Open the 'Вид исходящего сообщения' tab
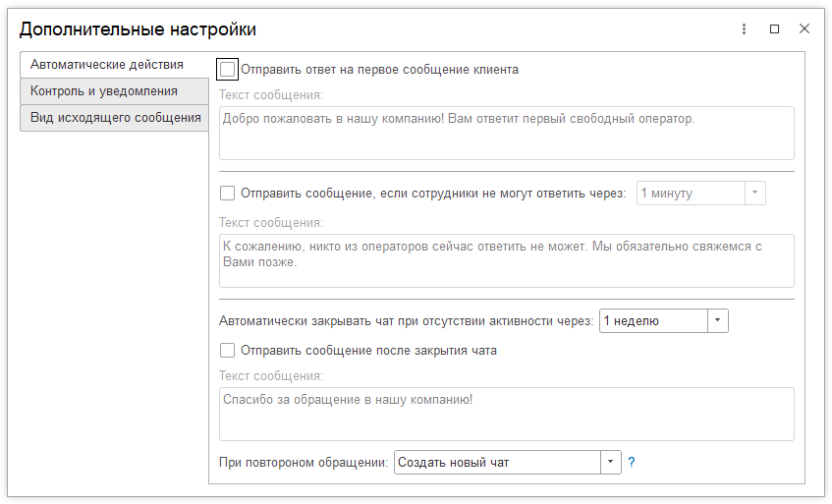832x504 pixels. tap(115, 118)
